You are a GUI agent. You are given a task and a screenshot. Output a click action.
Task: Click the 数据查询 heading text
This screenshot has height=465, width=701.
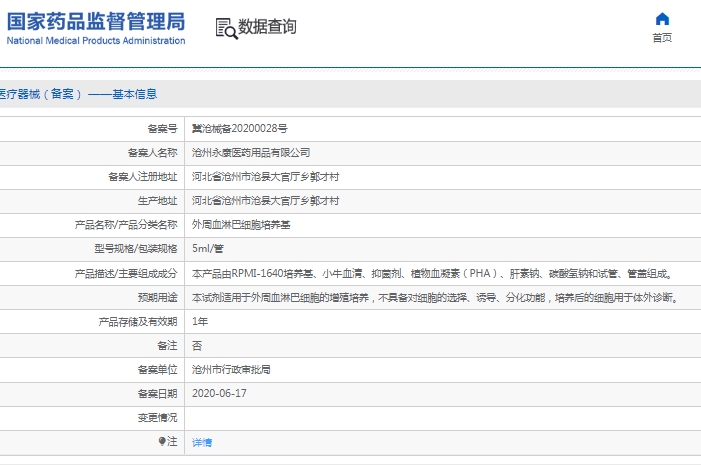[267, 27]
